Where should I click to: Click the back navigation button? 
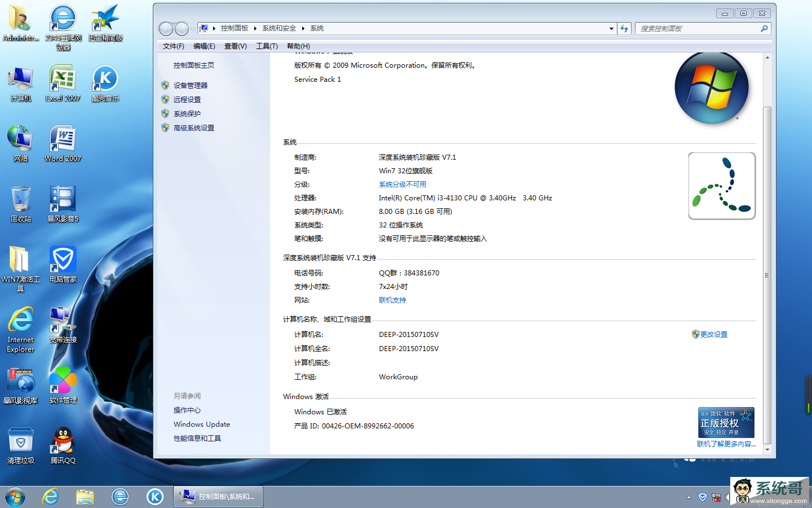click(166, 28)
